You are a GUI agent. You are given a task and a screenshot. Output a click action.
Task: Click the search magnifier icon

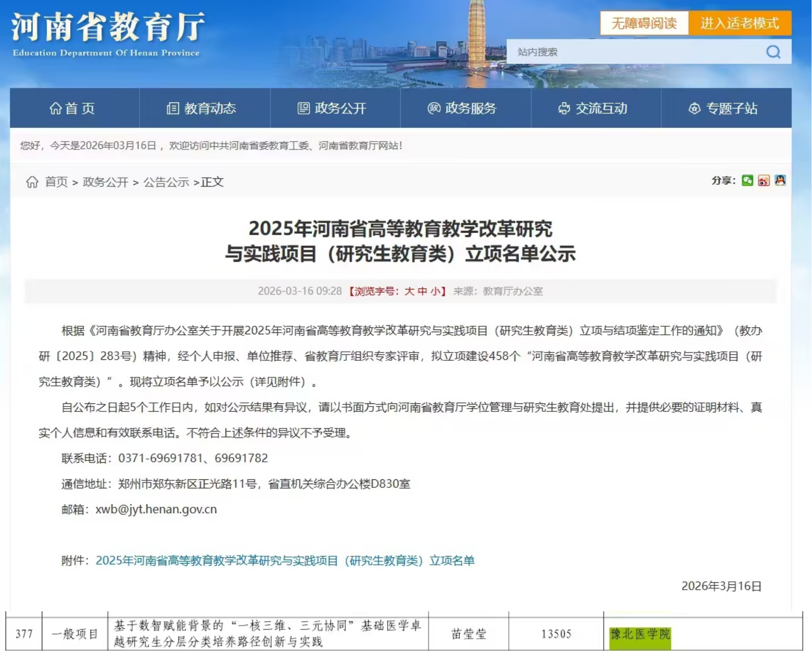[x=773, y=52]
